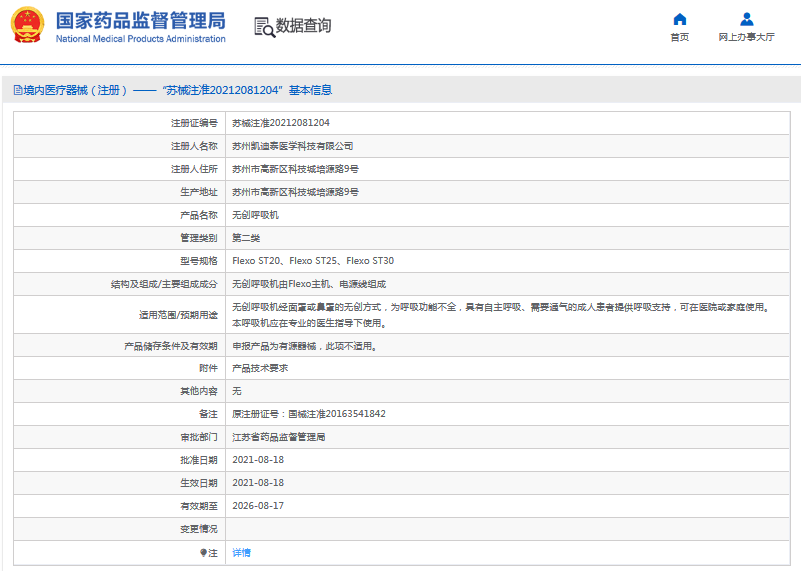Open the 数据查询 search icon
This screenshot has width=801, height=571.
(x=265, y=27)
